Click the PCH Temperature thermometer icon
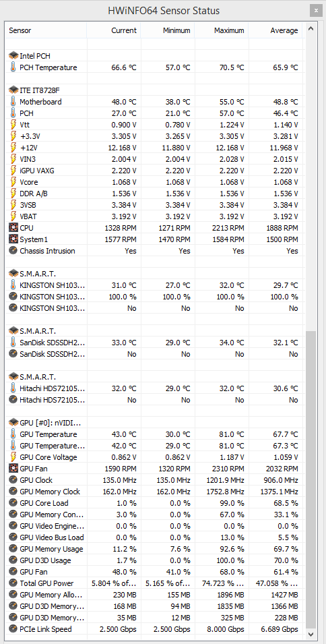The width and height of the screenshot is (326, 644). coord(13,67)
